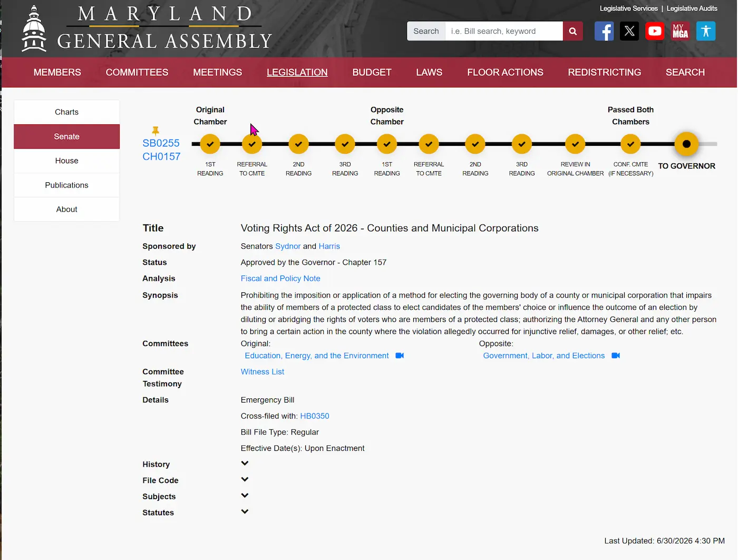738x560 pixels.
Task: Click the search magnifier button
Action: pos(573,31)
